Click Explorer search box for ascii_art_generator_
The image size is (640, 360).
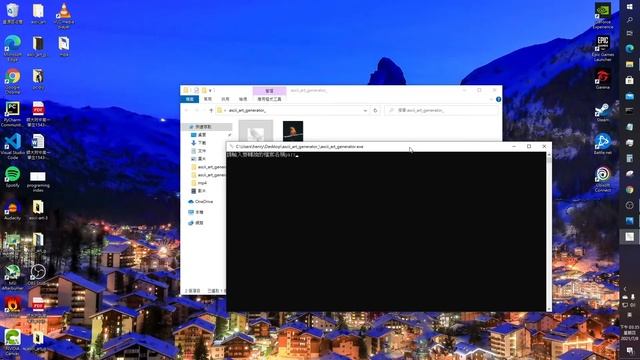pos(441,110)
